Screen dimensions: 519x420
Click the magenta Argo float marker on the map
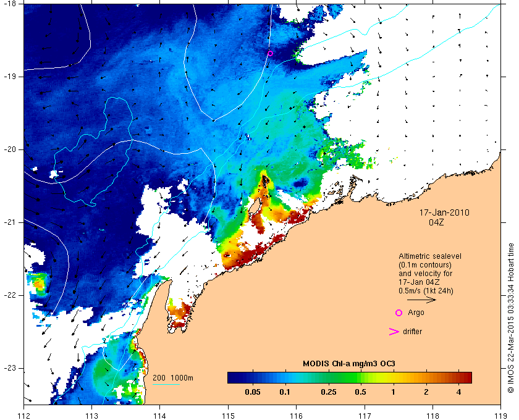(x=270, y=53)
